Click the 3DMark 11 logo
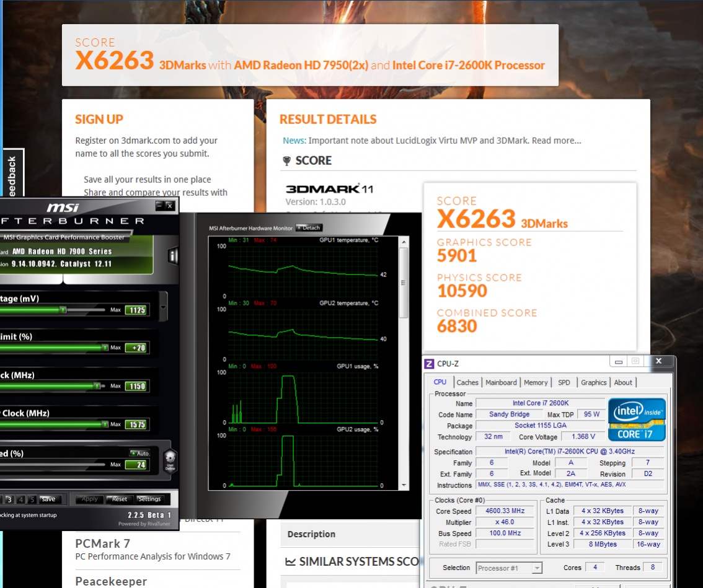 (330, 189)
